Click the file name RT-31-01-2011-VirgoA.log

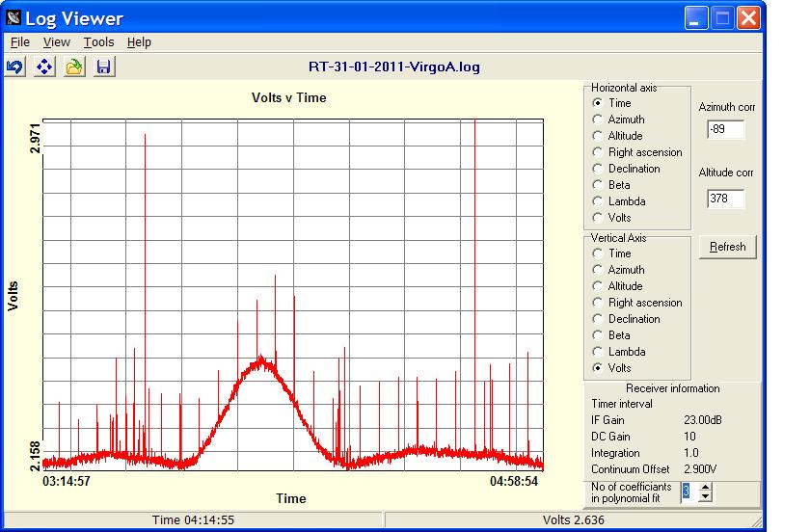pyautogui.click(x=394, y=66)
